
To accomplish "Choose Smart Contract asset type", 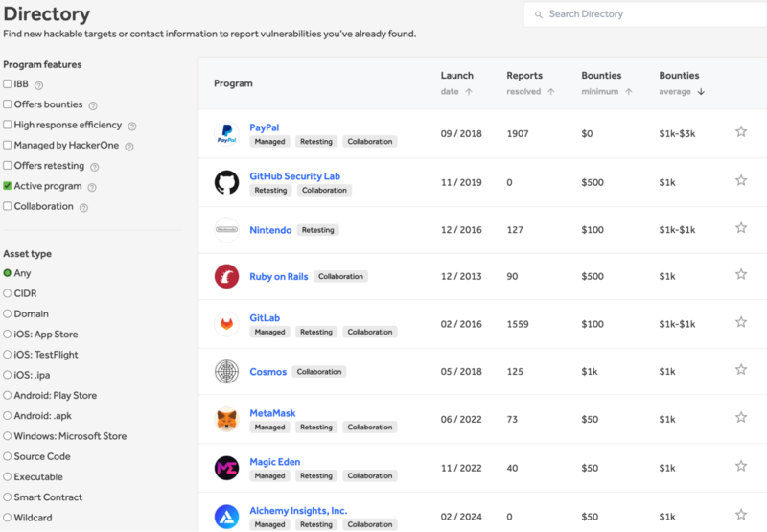I will (8, 497).
